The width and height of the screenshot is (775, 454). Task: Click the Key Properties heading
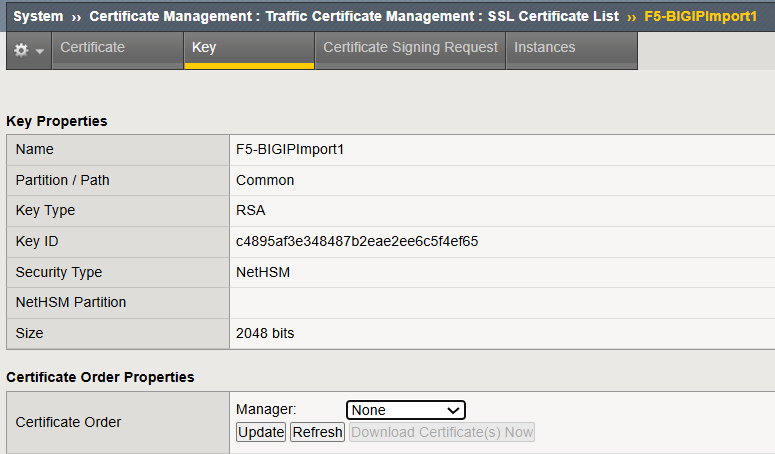tap(57, 121)
